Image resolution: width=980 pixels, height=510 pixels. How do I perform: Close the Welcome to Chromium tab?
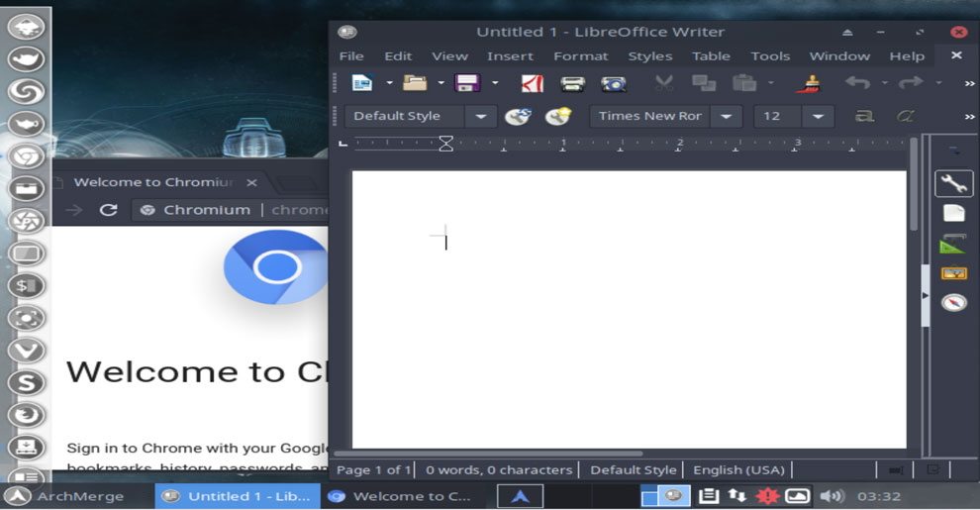tap(251, 182)
